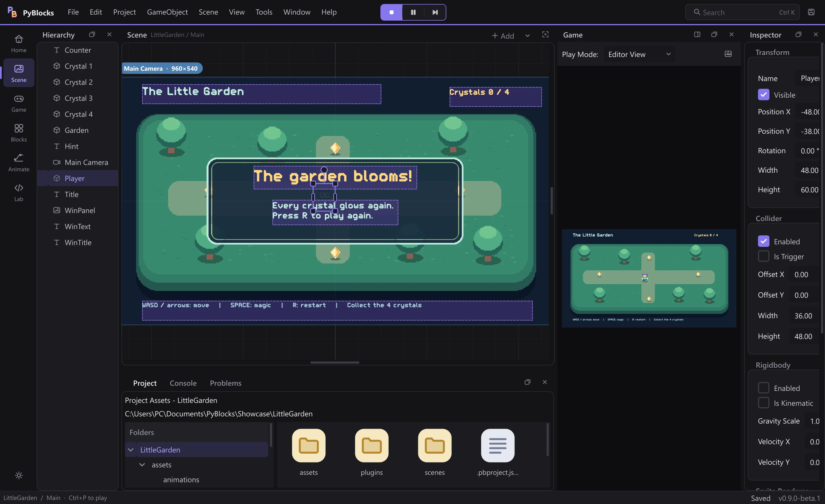This screenshot has height=504, width=825.
Task: Pop out the Inspector panel
Action: 799,34
